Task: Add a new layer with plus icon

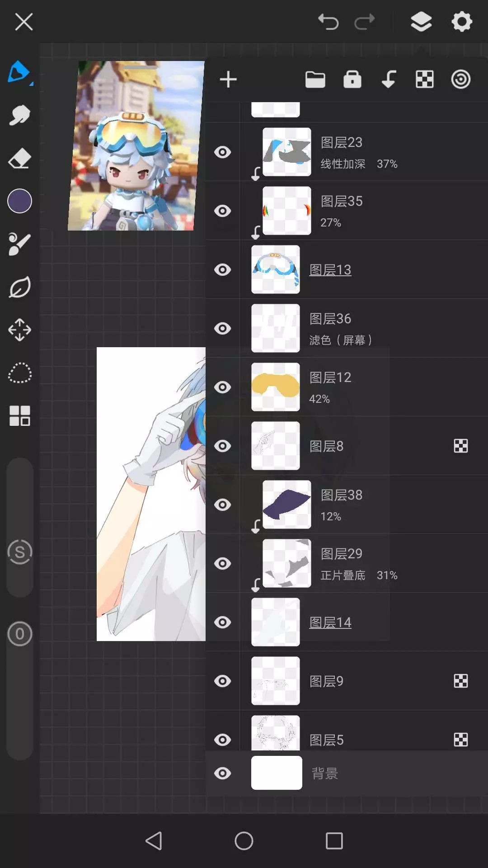Action: (x=228, y=80)
